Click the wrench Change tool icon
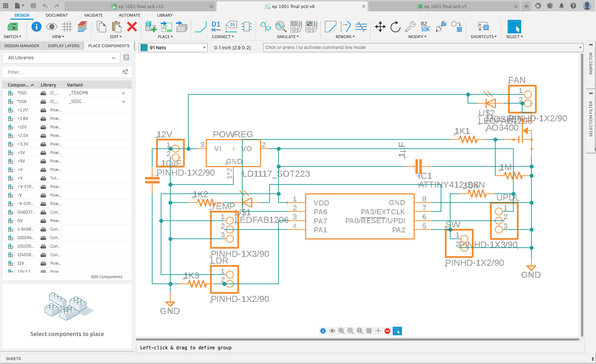This screenshot has width=596, height=364. coord(410,27)
